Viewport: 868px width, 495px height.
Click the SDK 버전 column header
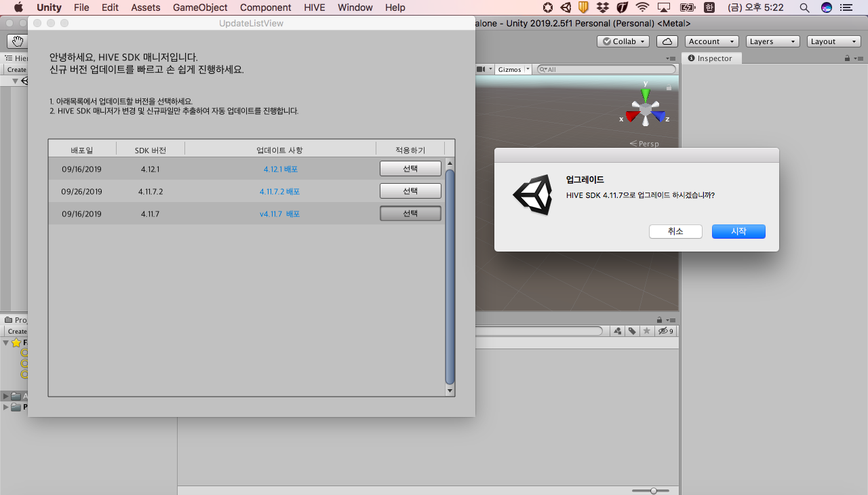[151, 150]
